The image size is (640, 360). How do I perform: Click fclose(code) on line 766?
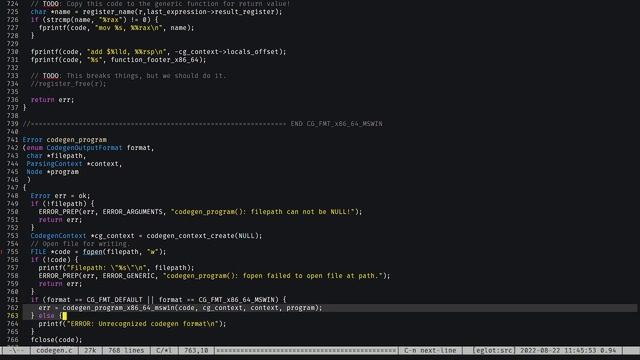[56, 340]
